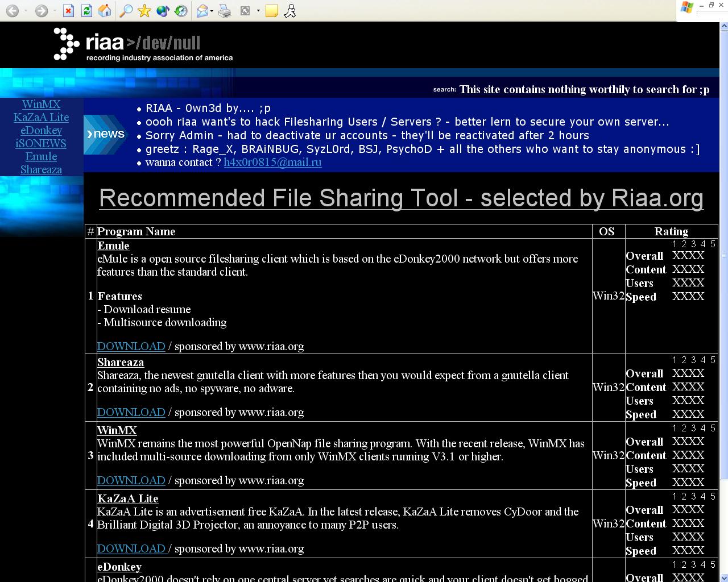Refresh the page with green arrows icon
This screenshot has height=582, width=728.
(x=86, y=11)
